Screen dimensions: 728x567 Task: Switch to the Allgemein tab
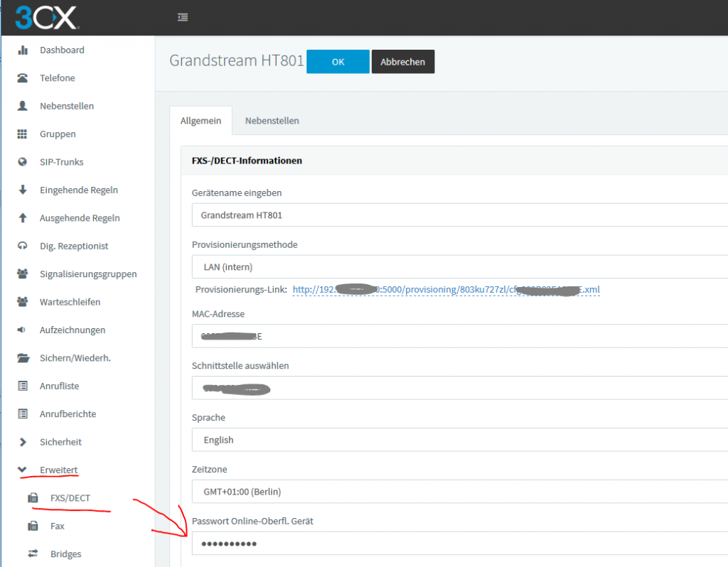click(200, 121)
